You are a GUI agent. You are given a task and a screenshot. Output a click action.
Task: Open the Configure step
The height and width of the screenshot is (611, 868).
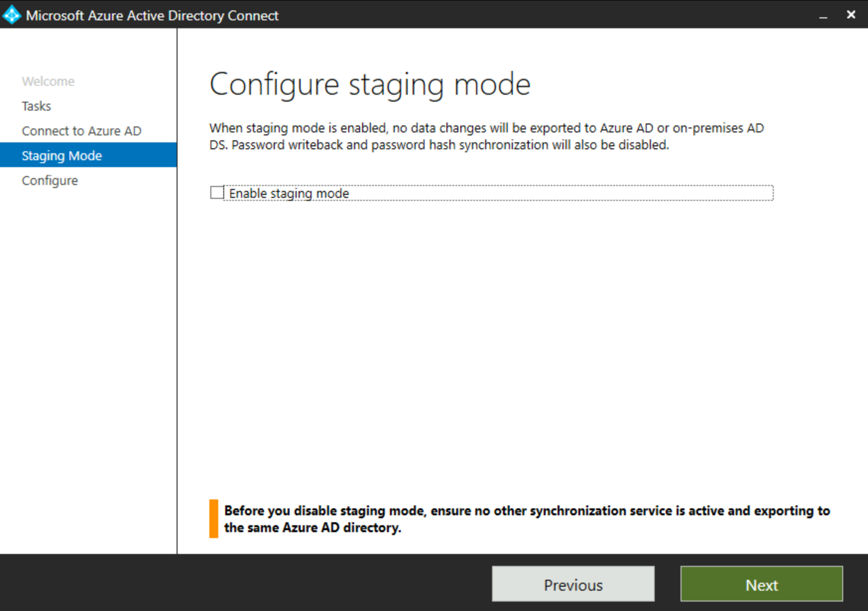click(x=50, y=180)
